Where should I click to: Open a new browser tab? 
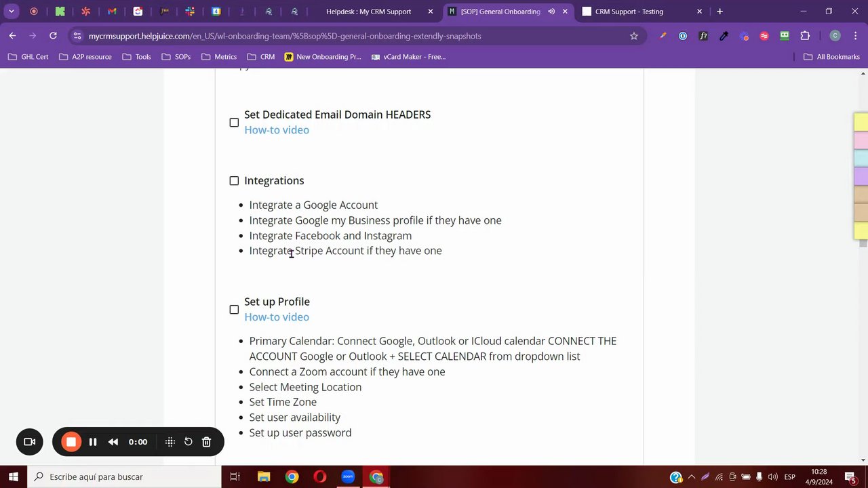[719, 12]
